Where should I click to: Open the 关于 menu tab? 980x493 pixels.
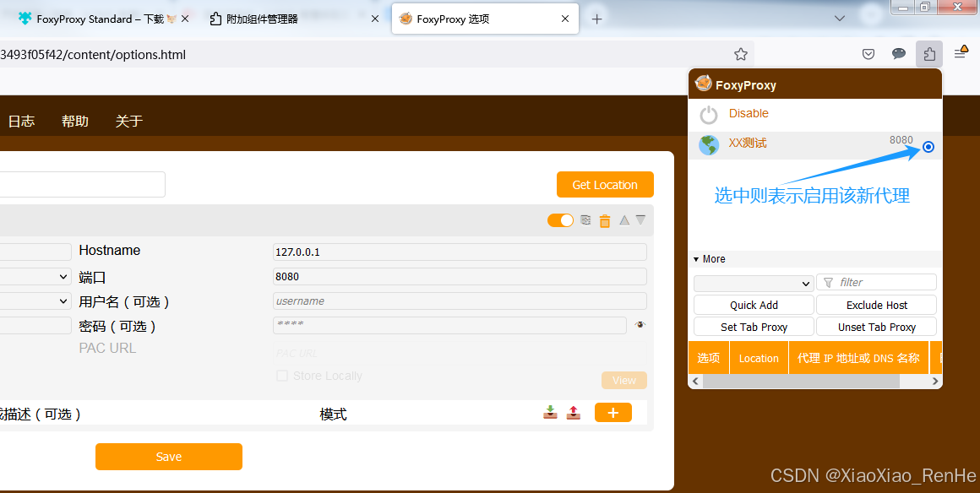(128, 122)
